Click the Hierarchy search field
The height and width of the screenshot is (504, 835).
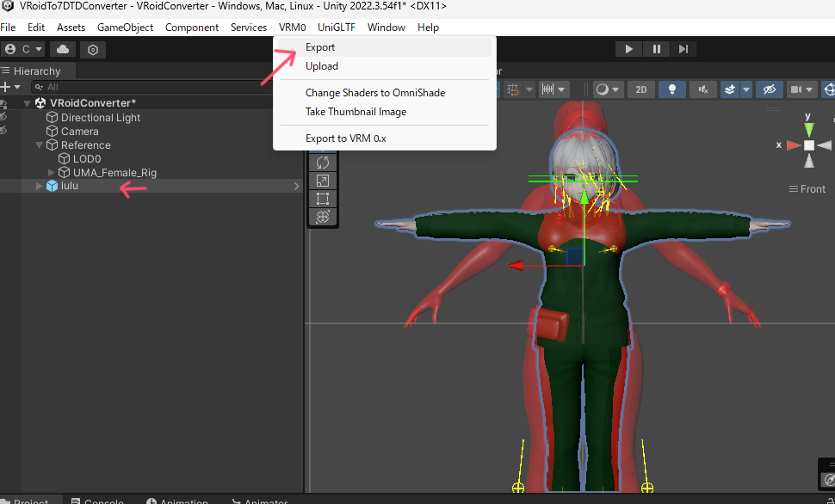[155, 87]
